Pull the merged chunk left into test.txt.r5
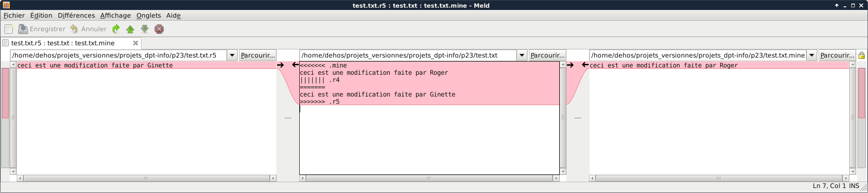 click(295, 65)
